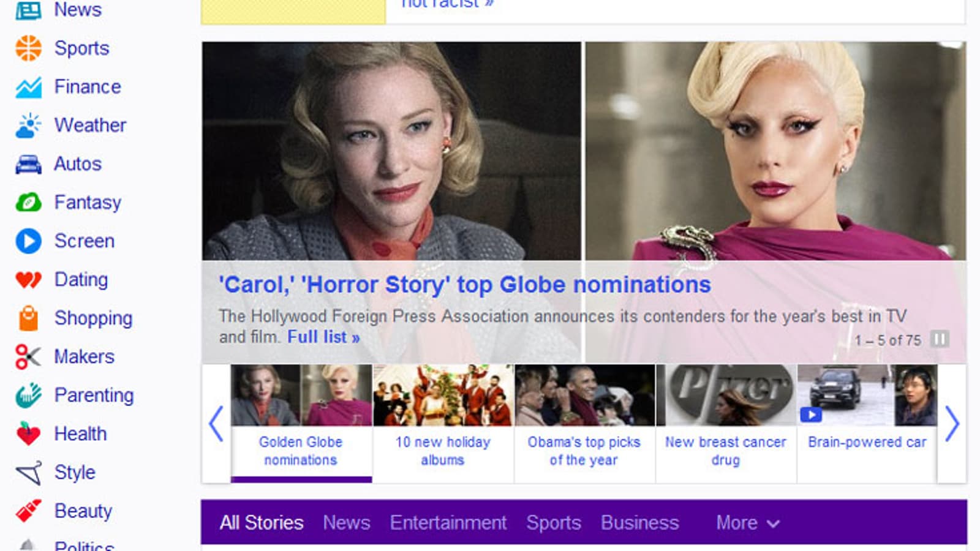Click the Autos car icon

pos(28,164)
